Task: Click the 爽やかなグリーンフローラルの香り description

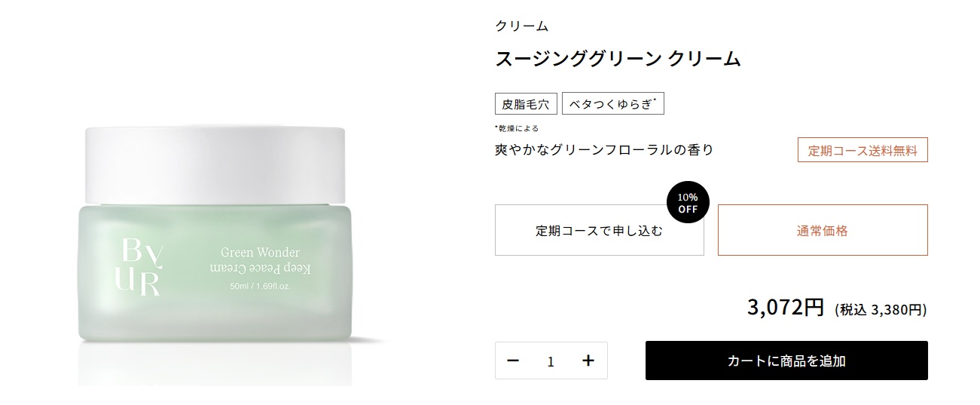Action: click(604, 150)
